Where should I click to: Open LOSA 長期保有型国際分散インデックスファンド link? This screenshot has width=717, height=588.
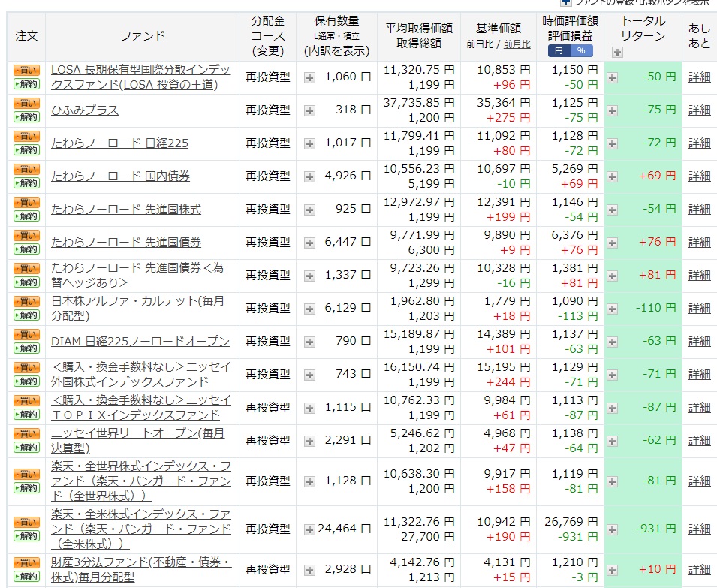tap(141, 77)
